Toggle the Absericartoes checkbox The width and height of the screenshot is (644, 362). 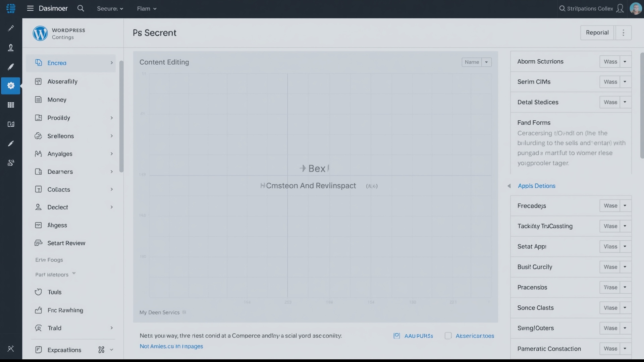click(448, 336)
